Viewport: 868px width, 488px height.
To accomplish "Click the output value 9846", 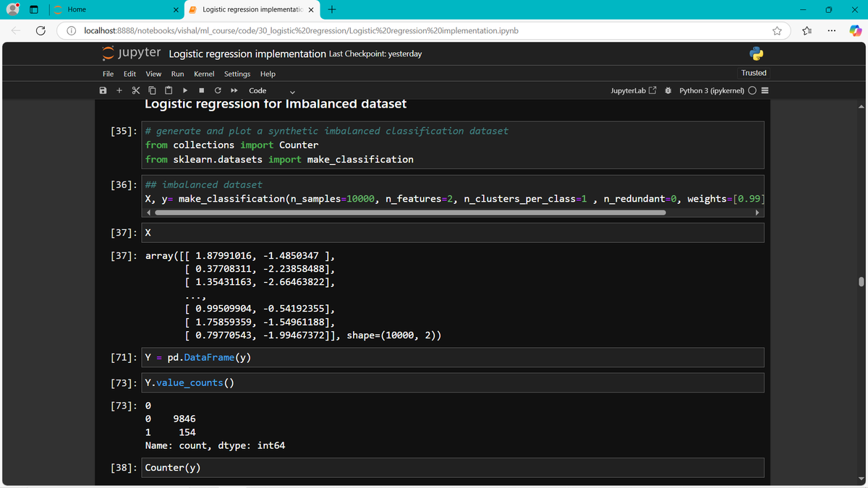I will 184,419.
